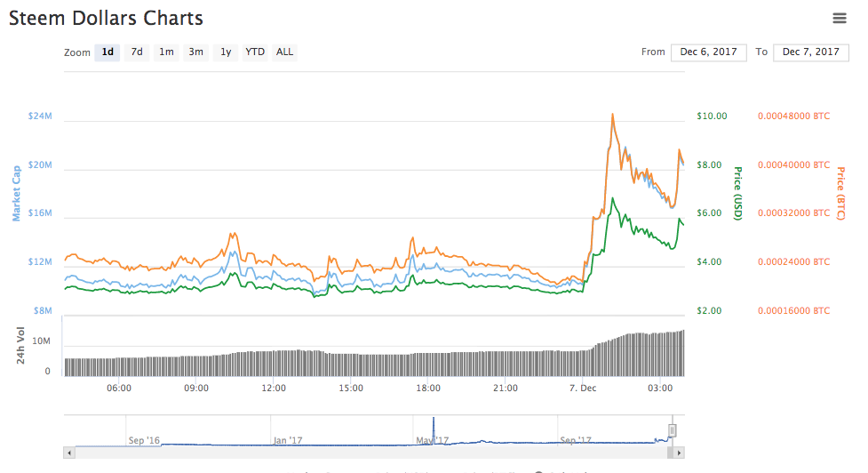The width and height of the screenshot is (868, 473).
Task: Grab the navigator right range handle
Action: 672,430
